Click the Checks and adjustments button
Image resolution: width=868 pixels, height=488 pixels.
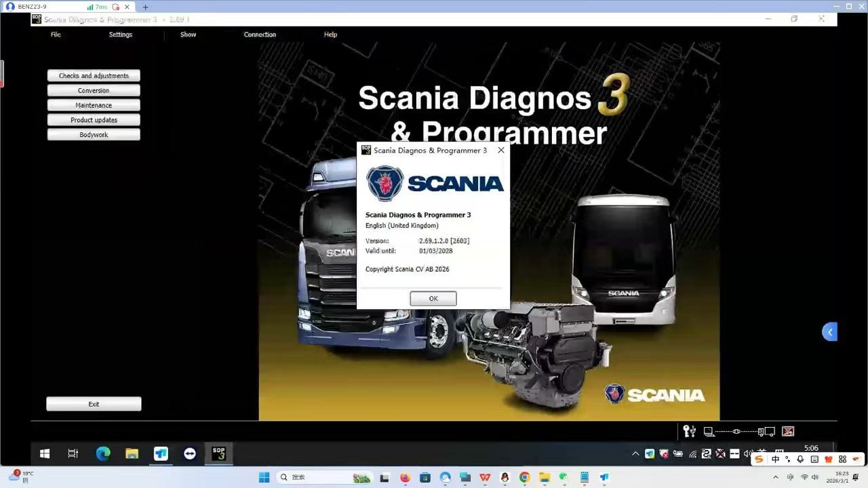[94, 76]
